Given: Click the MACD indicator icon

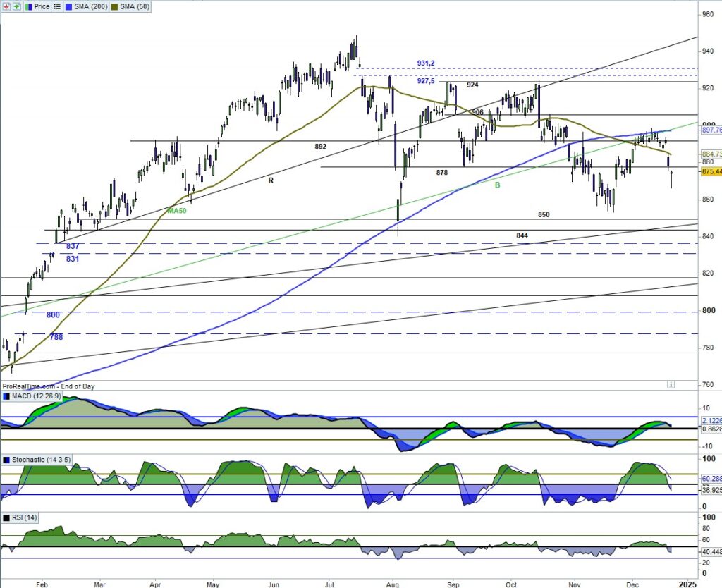Looking at the screenshot, I should click(6, 396).
